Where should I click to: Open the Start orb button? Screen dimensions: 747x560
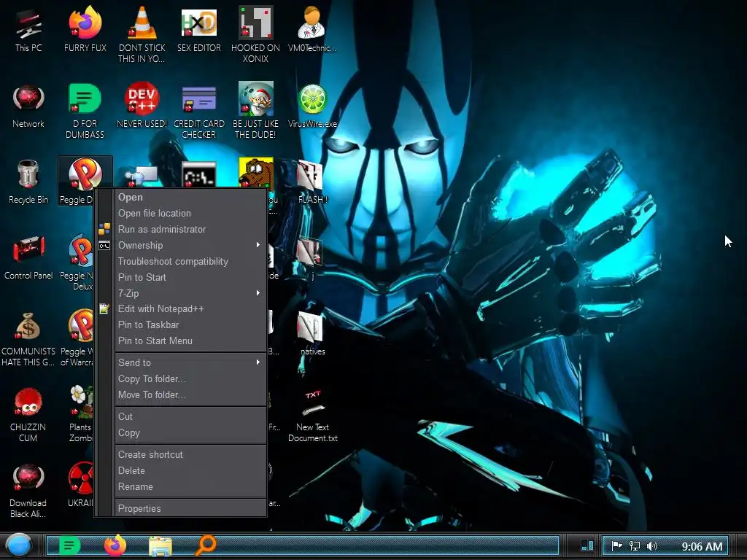point(18,545)
